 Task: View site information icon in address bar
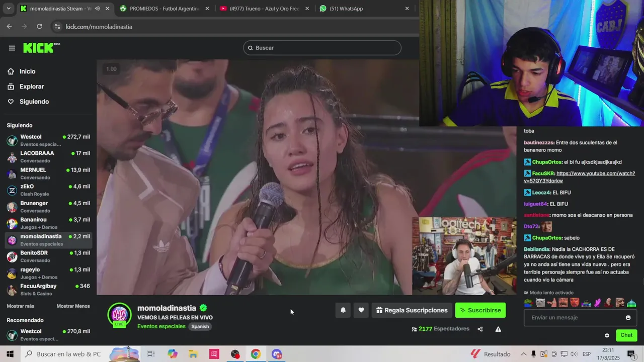coord(57,27)
